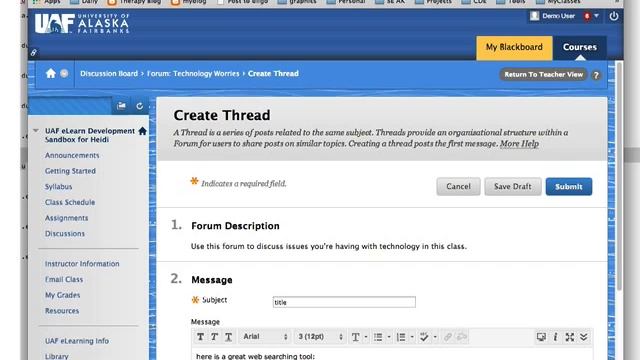Open the Demo User menu arrow
Viewport: 640px width, 360px height.
point(596,16)
